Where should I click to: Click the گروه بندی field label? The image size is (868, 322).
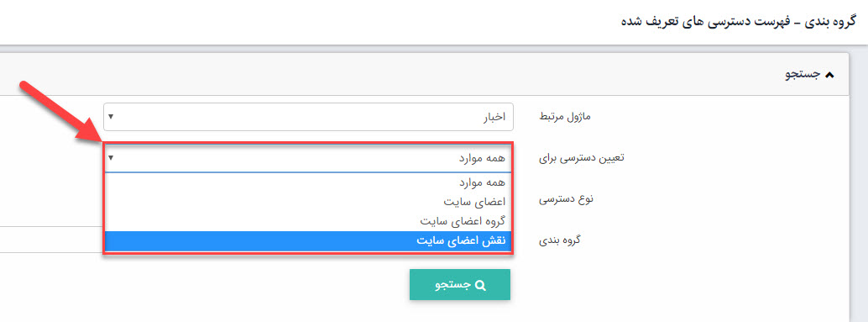pos(562,240)
